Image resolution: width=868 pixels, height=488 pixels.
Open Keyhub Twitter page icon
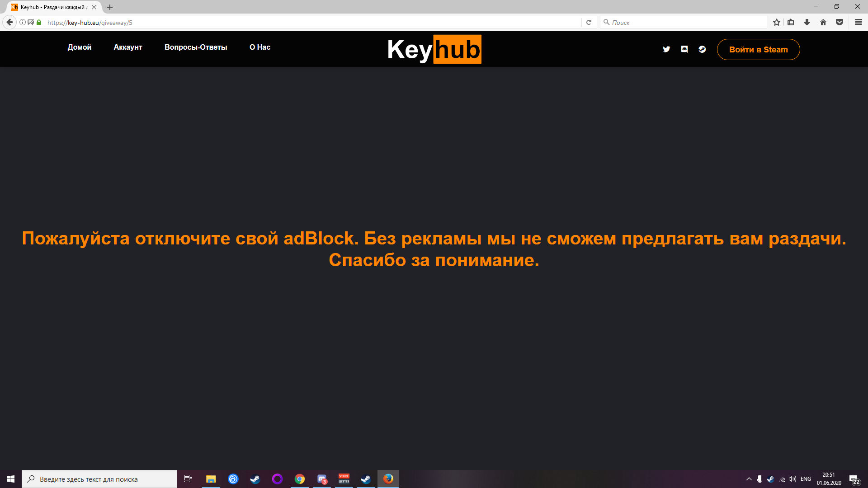coord(666,49)
